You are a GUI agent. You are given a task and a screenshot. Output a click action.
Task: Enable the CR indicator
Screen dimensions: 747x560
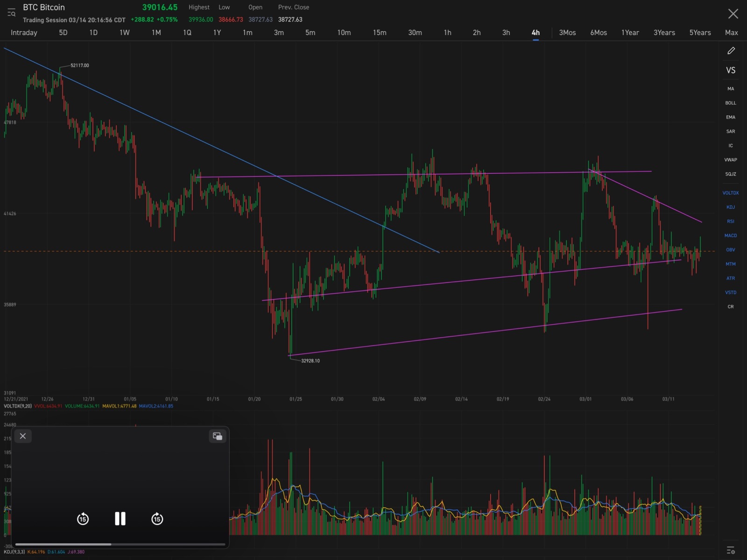tap(731, 307)
